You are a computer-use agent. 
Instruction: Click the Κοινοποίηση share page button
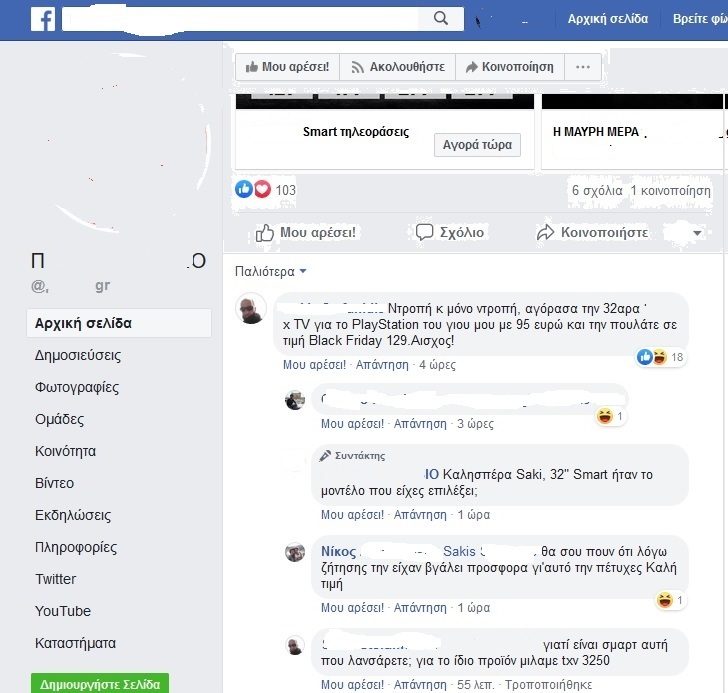[510, 67]
